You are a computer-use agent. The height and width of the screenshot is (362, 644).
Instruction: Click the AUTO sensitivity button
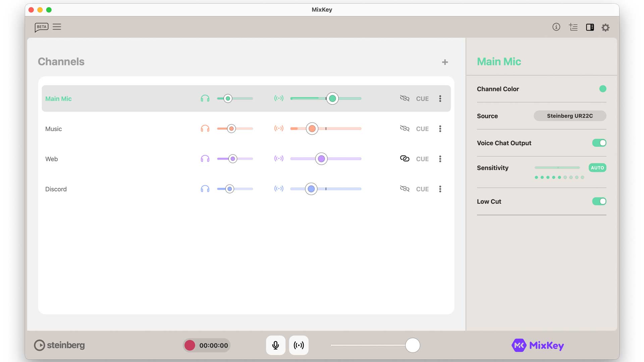pos(597,168)
